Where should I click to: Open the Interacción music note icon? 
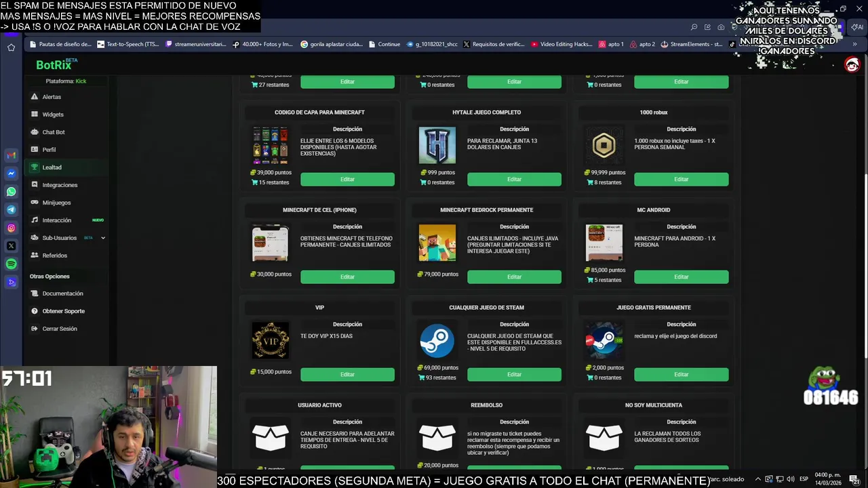35,220
